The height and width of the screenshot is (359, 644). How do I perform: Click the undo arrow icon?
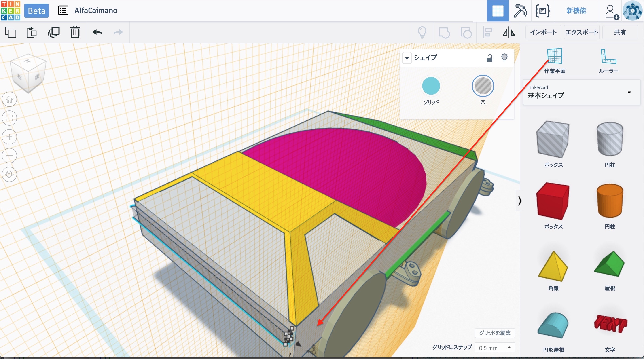(x=97, y=32)
